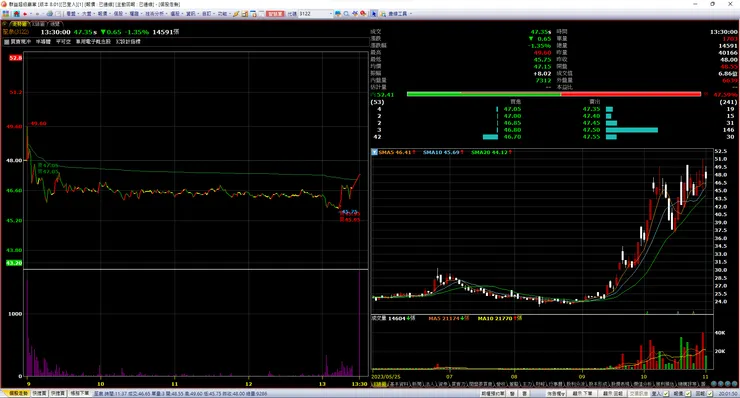Open the 權證 dropdown menu

pos(135,14)
